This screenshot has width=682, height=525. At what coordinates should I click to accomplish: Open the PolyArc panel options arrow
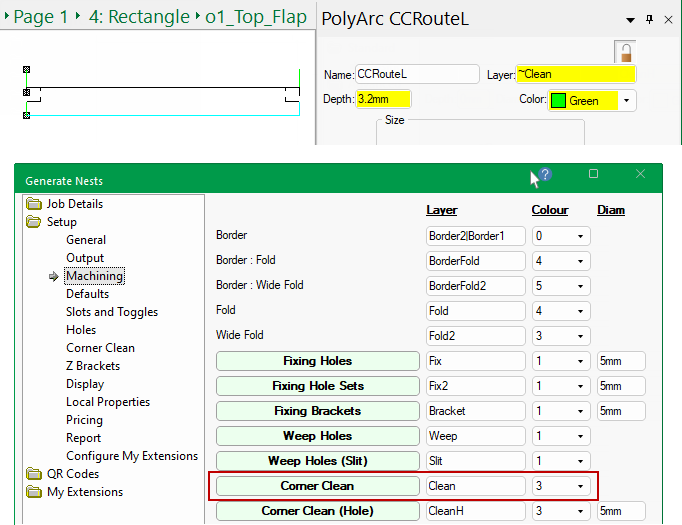pos(630,19)
